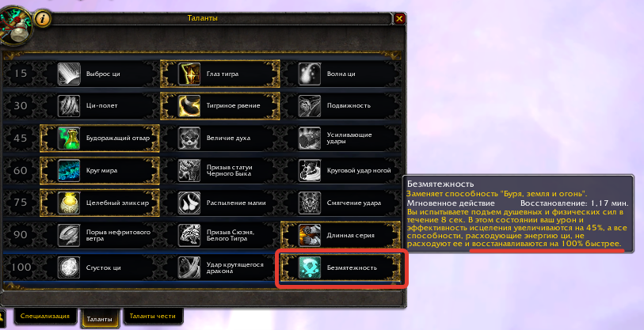Viewport: 644px width, 330px height.
Task: Select the Ци-полет talent icon
Action: 69,106
